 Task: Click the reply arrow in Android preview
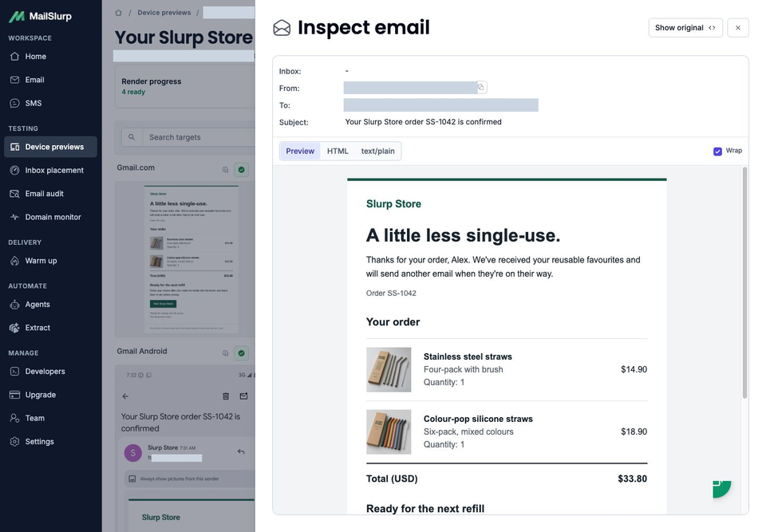(241, 452)
